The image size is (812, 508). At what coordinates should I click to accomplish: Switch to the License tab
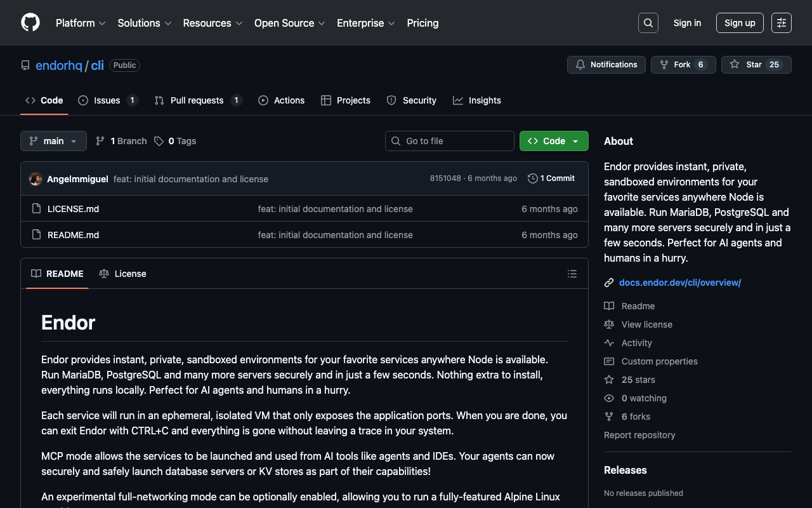click(x=123, y=274)
